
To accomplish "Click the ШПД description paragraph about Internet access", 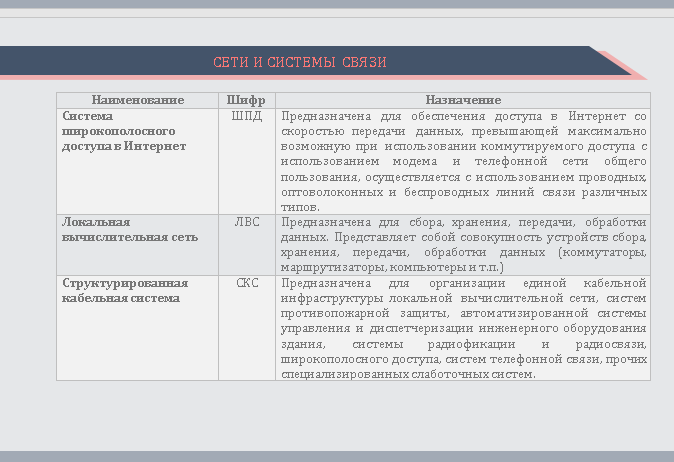I will [x=464, y=160].
